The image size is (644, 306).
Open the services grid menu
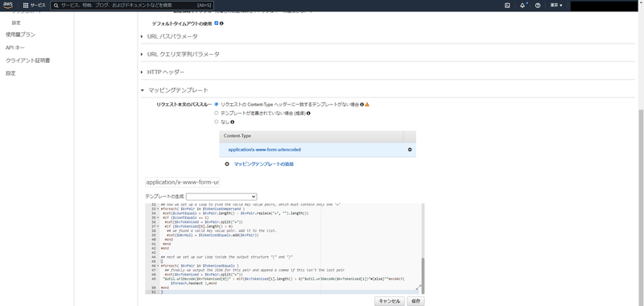(x=26, y=6)
